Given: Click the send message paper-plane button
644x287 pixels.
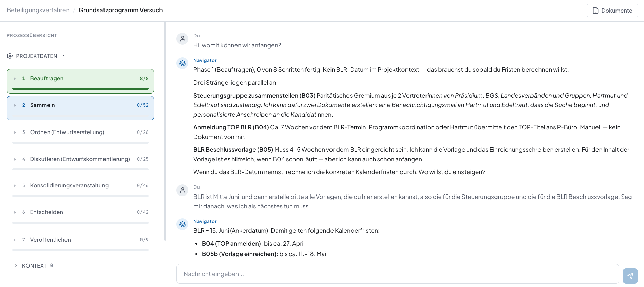Looking at the screenshot, I should pos(630,276).
